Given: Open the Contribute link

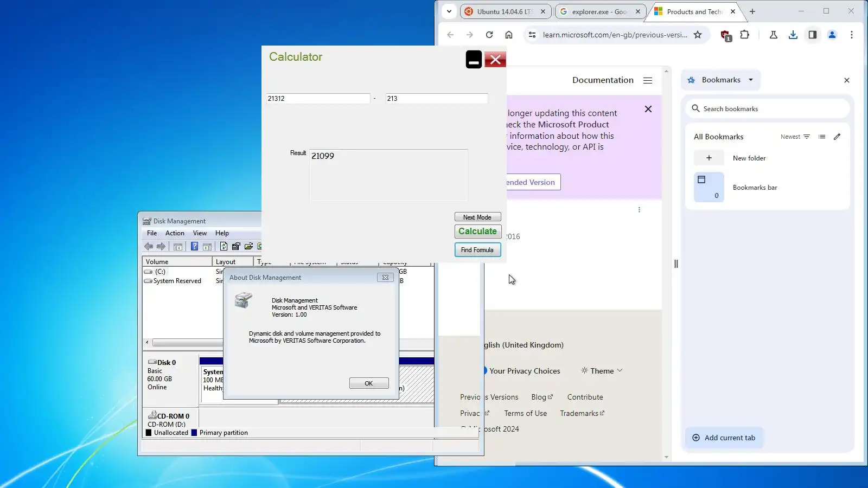Looking at the screenshot, I should point(585,397).
